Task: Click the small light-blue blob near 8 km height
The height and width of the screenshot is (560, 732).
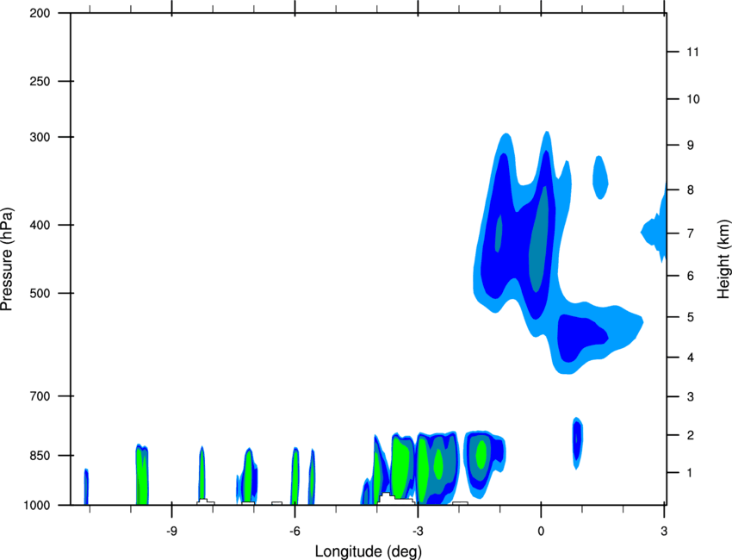Action: pyautogui.click(x=600, y=177)
